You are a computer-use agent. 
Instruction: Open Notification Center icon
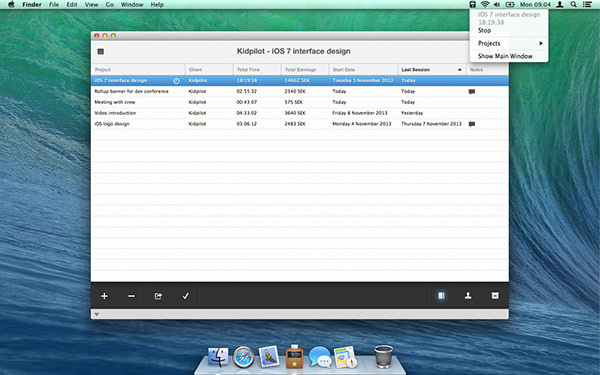[587, 5]
